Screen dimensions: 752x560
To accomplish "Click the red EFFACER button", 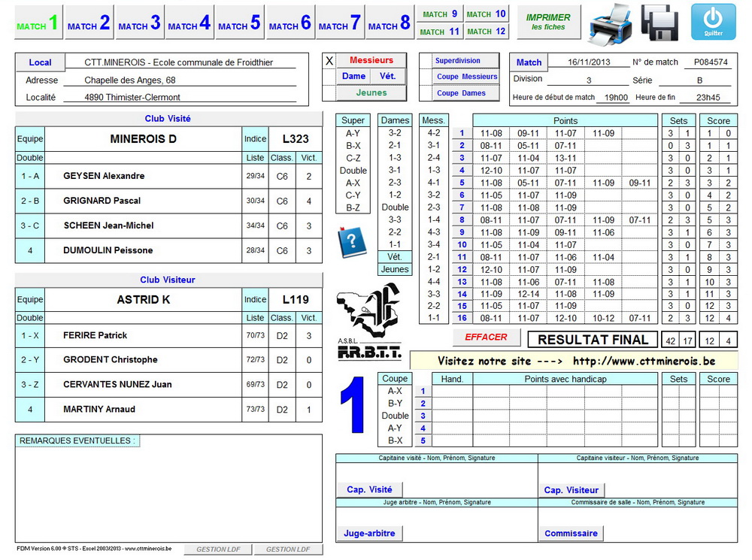I will point(486,338).
